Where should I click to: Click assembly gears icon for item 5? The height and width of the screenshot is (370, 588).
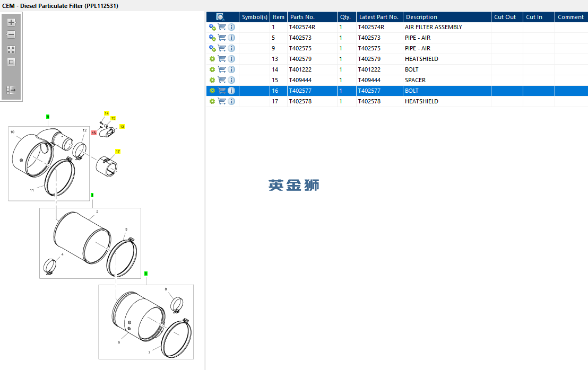[x=212, y=38]
